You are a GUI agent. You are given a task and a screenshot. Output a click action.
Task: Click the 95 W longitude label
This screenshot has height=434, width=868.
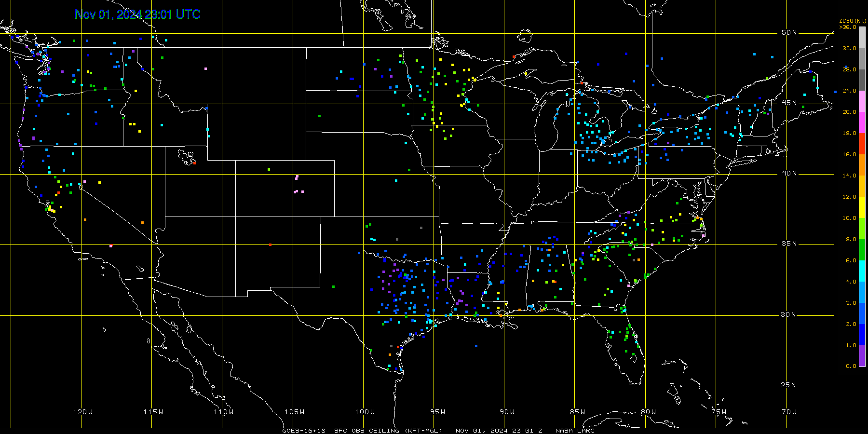coord(437,412)
